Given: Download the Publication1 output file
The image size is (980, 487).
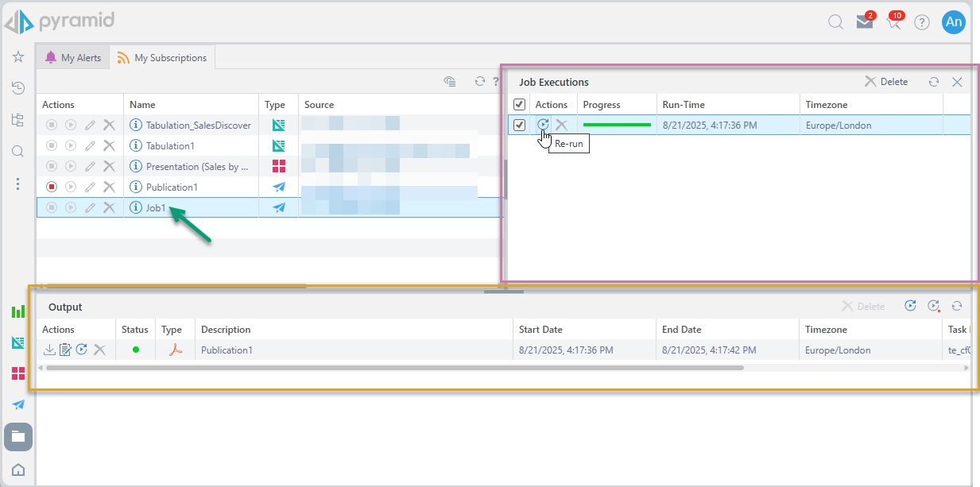Looking at the screenshot, I should click(x=49, y=350).
